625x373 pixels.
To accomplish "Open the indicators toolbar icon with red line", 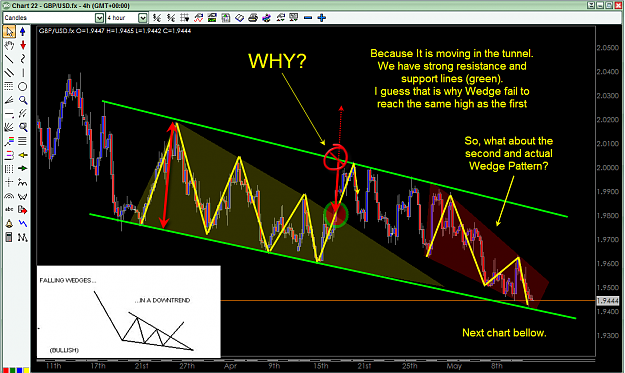I will (198, 18).
